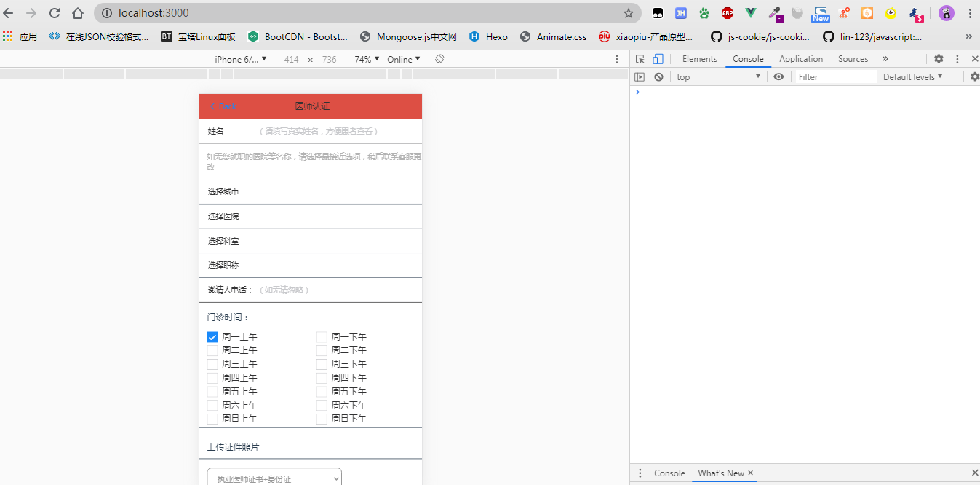
Task: Open the yellow eye extension icon
Action: pyautogui.click(x=891, y=13)
